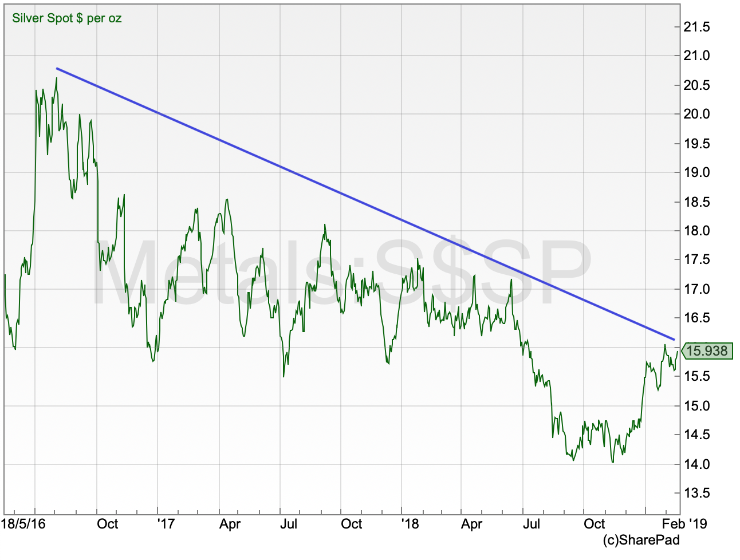Click the 19.0 price axis label
This screenshot has height=560, width=740.
[x=696, y=172]
